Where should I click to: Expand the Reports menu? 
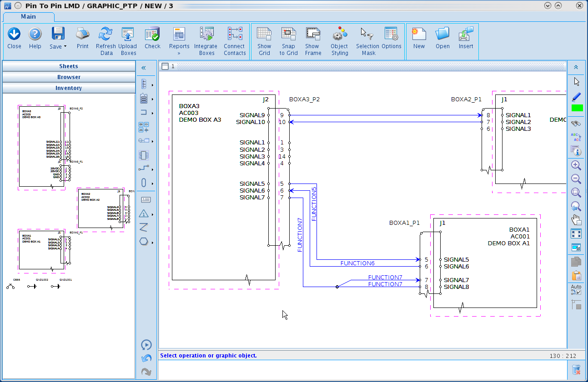179,41
